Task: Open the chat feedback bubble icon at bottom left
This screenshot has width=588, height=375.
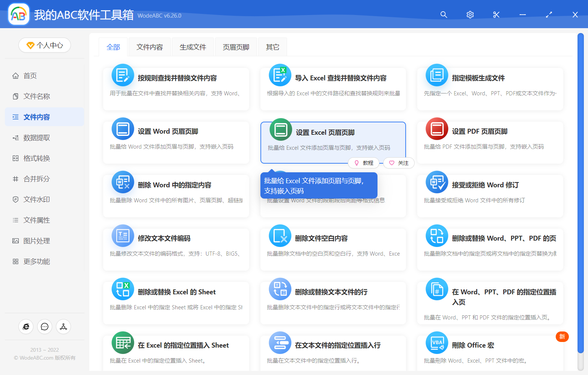Action: click(x=45, y=327)
